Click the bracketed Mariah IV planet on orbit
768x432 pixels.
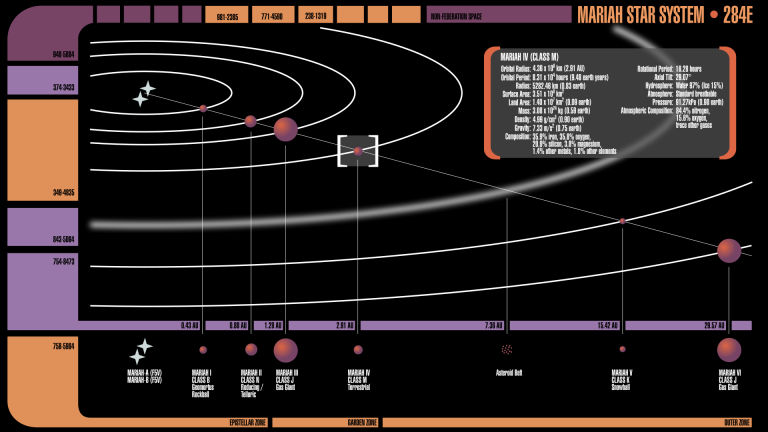(358, 152)
